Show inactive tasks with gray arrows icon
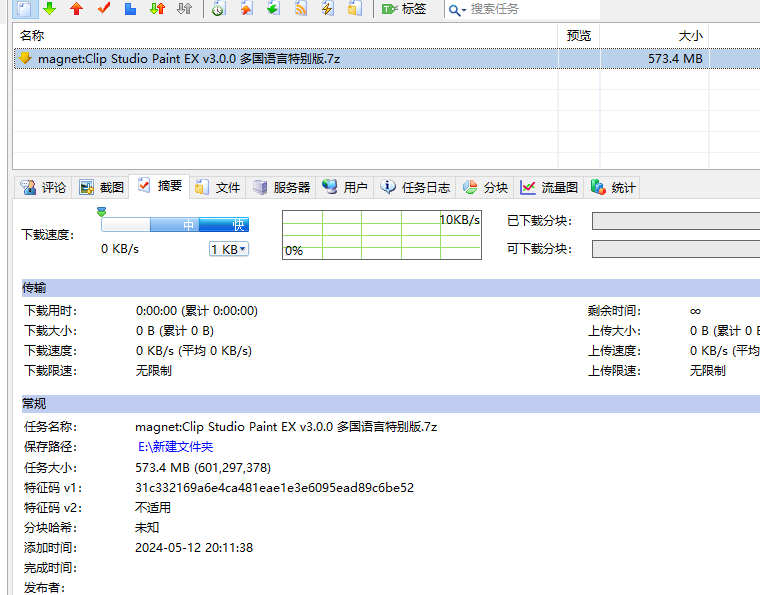Image resolution: width=760 pixels, height=595 pixels. pyautogui.click(x=185, y=8)
